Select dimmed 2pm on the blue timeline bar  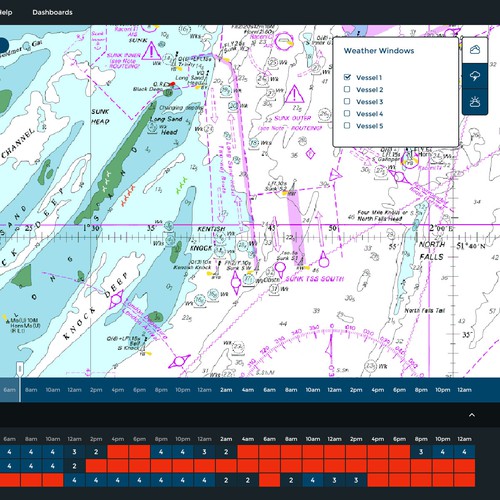coord(96,390)
